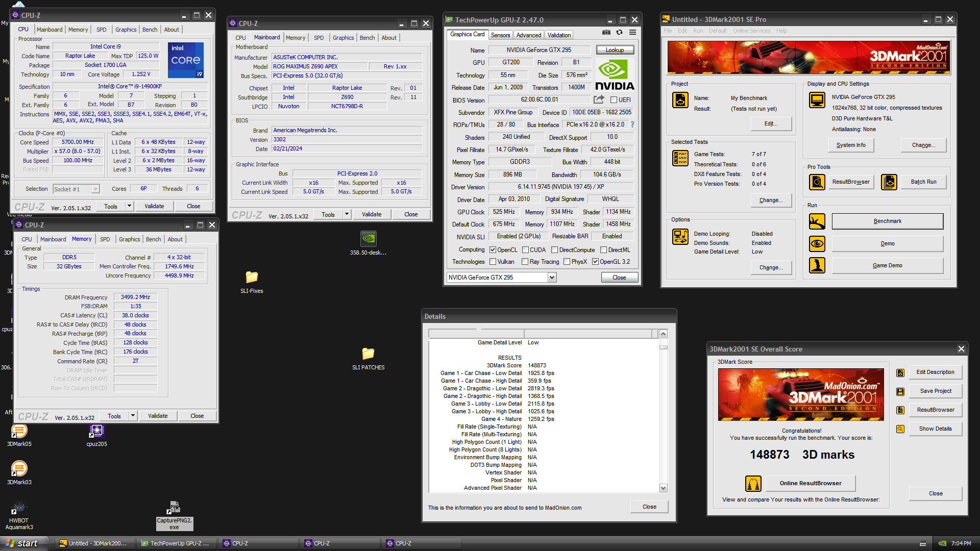
Task: Click the Details window scroll up arrow
Action: pyautogui.click(x=664, y=334)
